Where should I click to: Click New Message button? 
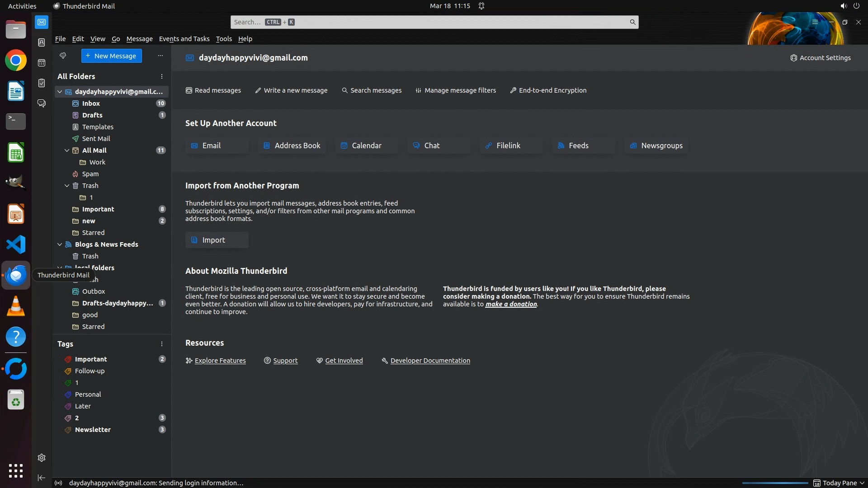[x=111, y=56]
